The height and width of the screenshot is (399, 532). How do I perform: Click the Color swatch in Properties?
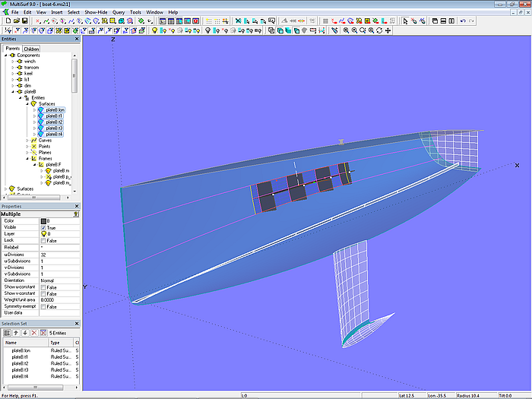pos(43,220)
